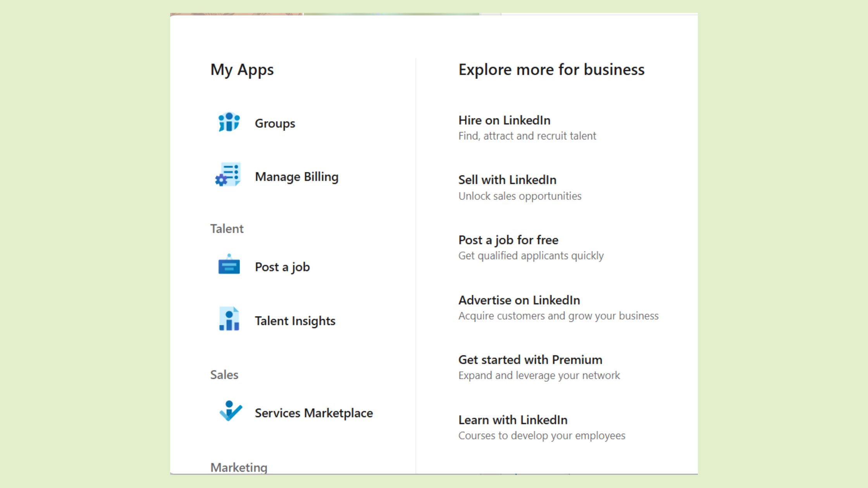Click 'Courses to develop your employees' text

pyautogui.click(x=542, y=435)
